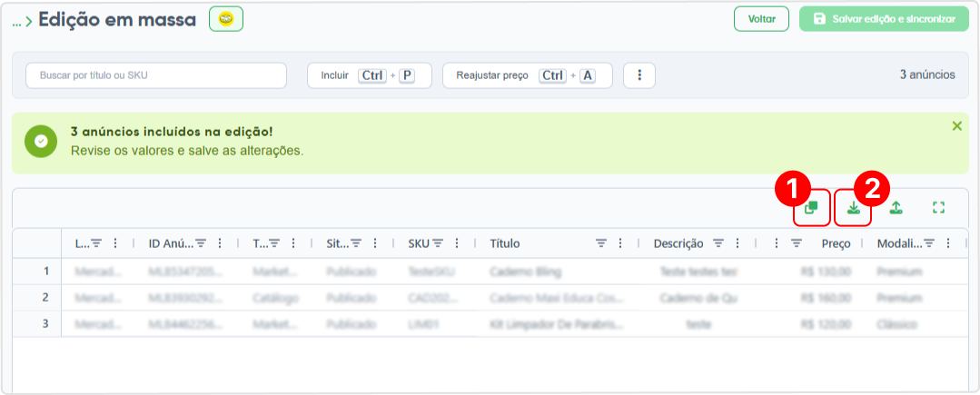Image resolution: width=980 pixels, height=395 pixels.
Task: Click the breadcrumb ellipsis before Edição em massa
Action: (x=17, y=21)
